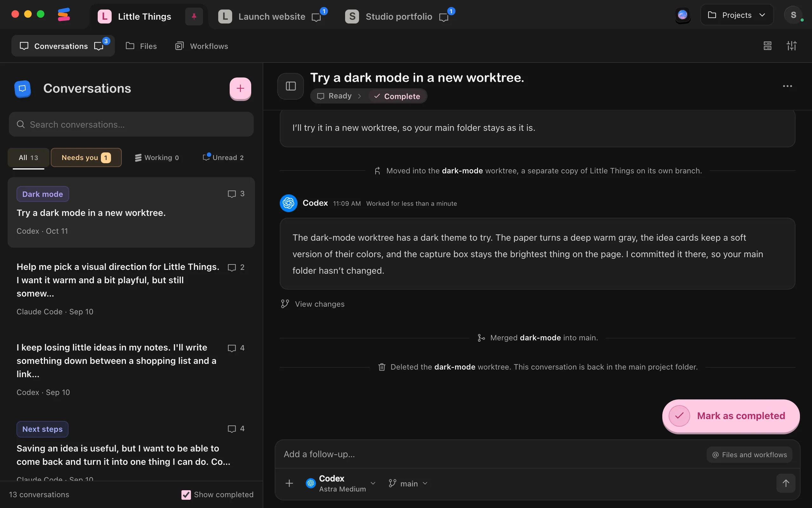Click the send arrow button
Viewport: 812px width, 508px height.
[x=786, y=483]
